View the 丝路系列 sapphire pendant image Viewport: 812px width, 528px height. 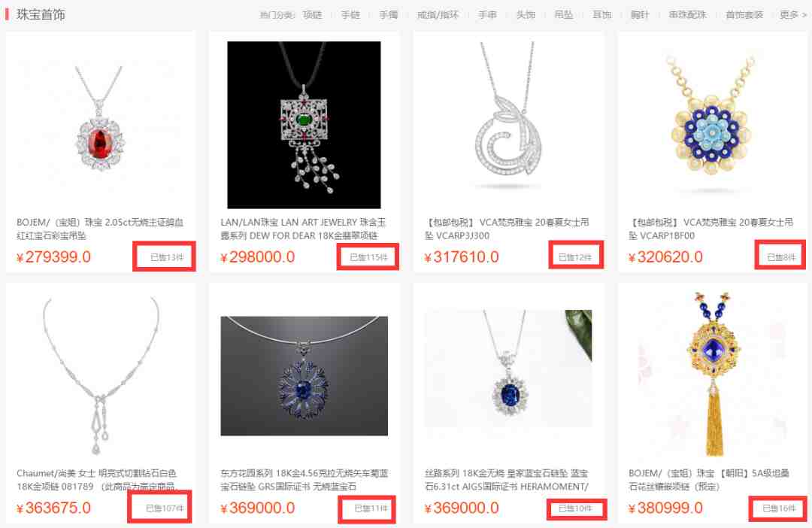point(508,369)
